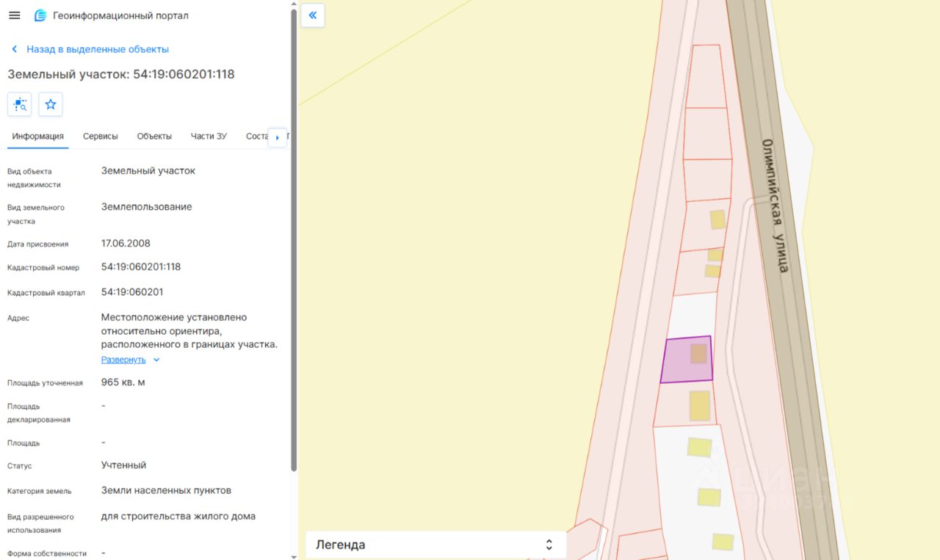This screenshot has width=940, height=560.
Task: Click the Земельный участок heading title
Action: coord(121,74)
